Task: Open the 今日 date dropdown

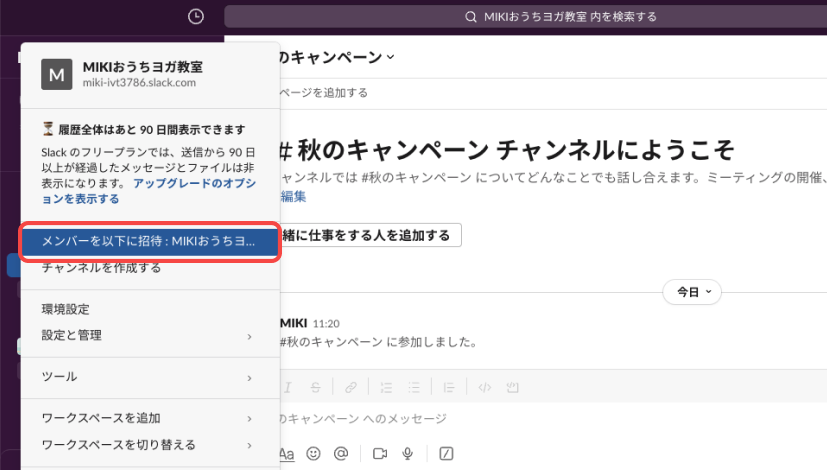Action: [x=691, y=292]
